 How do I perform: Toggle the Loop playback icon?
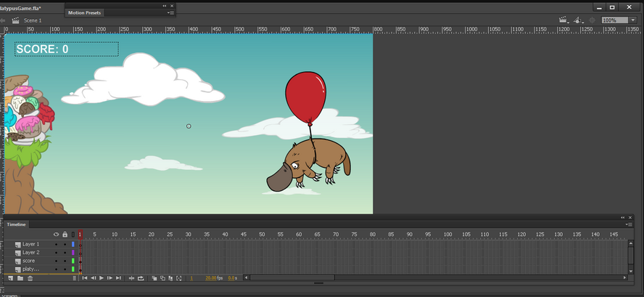coord(141,278)
